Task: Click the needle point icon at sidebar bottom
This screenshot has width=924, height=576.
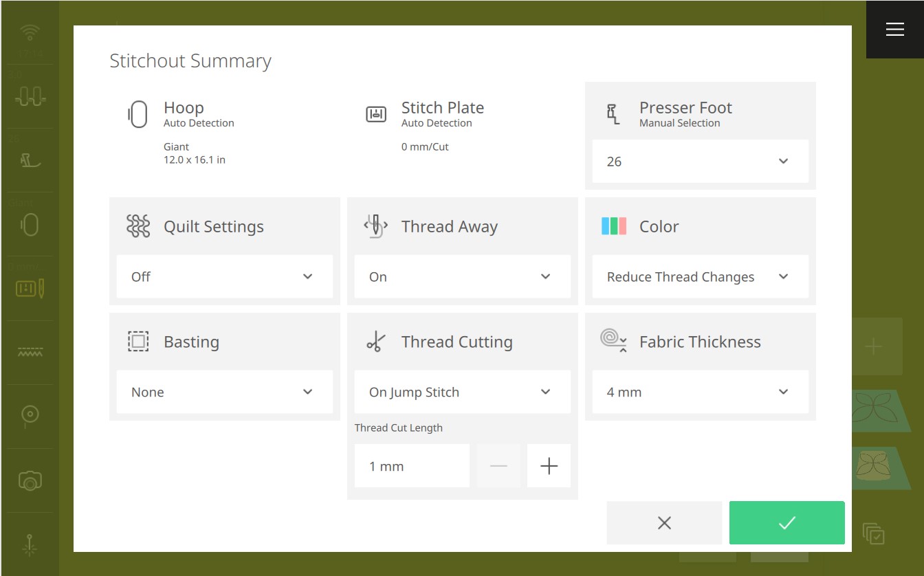Action: (x=30, y=544)
